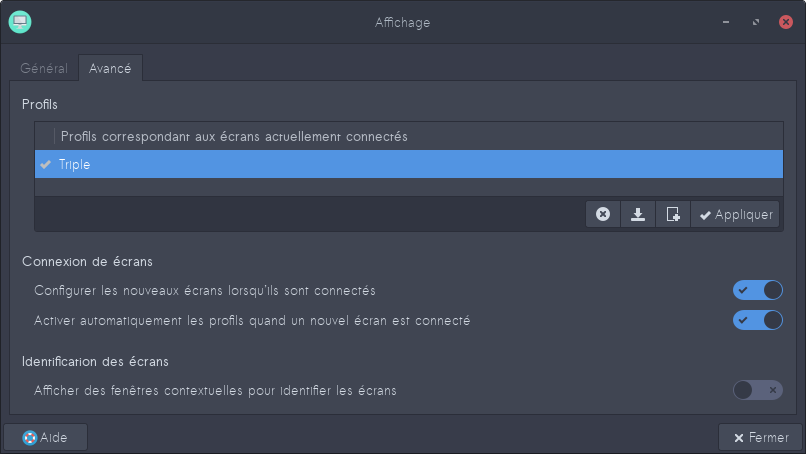
Task: Disable configuring new screens when connected
Action: click(x=757, y=290)
